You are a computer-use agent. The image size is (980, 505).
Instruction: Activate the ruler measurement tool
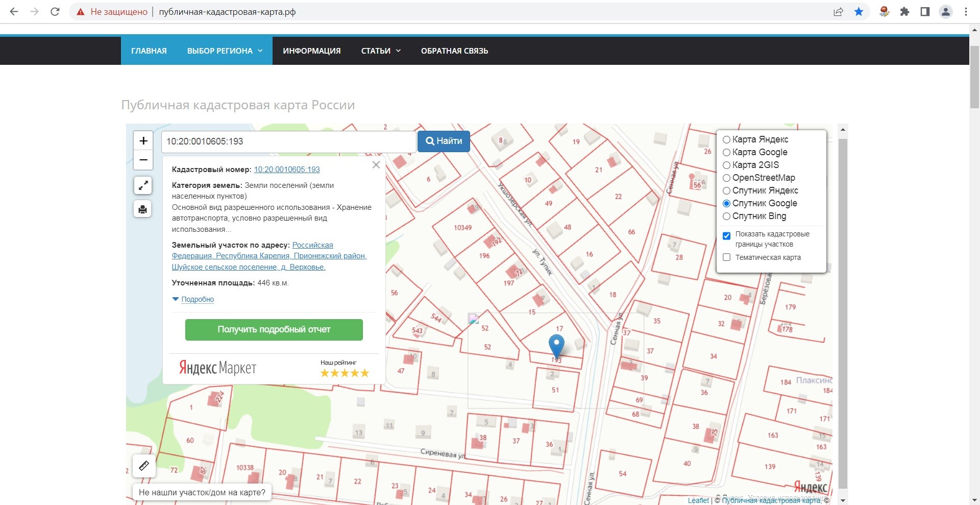click(x=144, y=466)
